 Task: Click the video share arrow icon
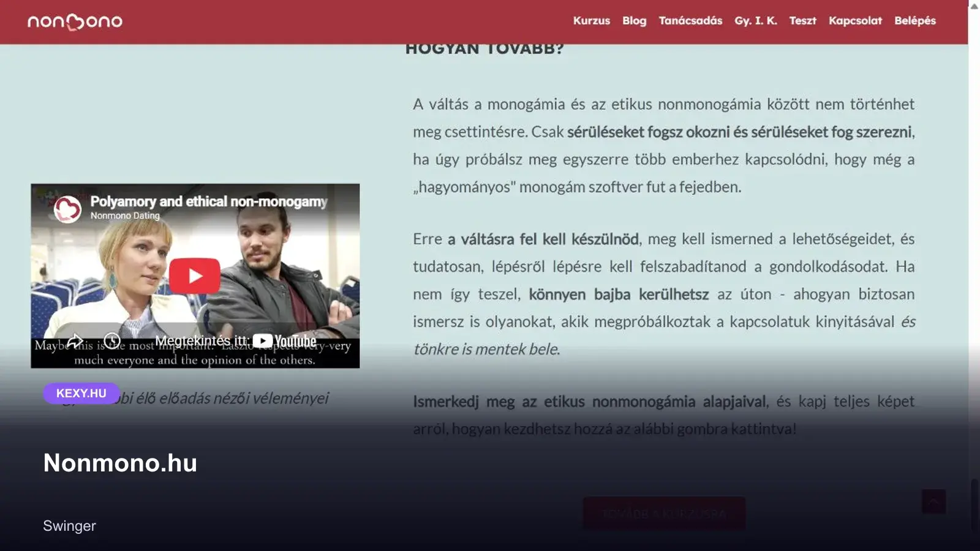[75, 340]
